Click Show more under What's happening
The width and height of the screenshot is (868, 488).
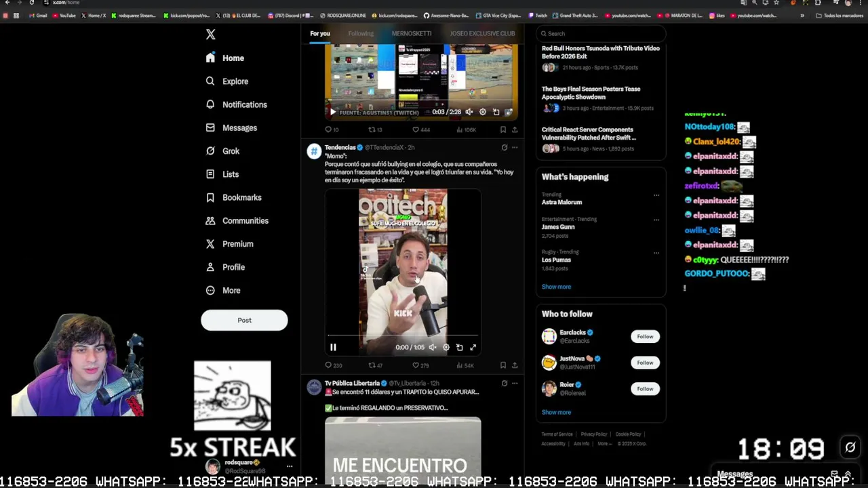pos(556,287)
